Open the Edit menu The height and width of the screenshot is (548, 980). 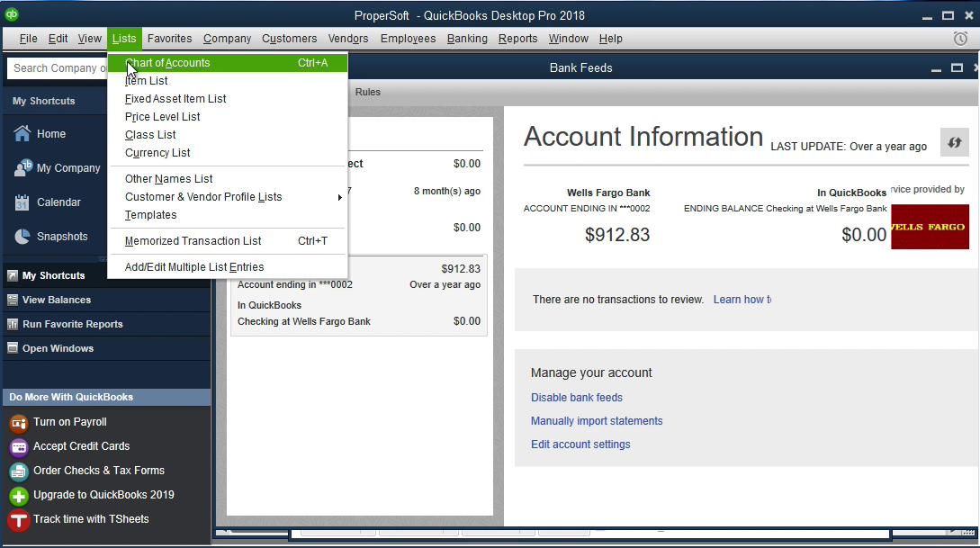click(58, 39)
